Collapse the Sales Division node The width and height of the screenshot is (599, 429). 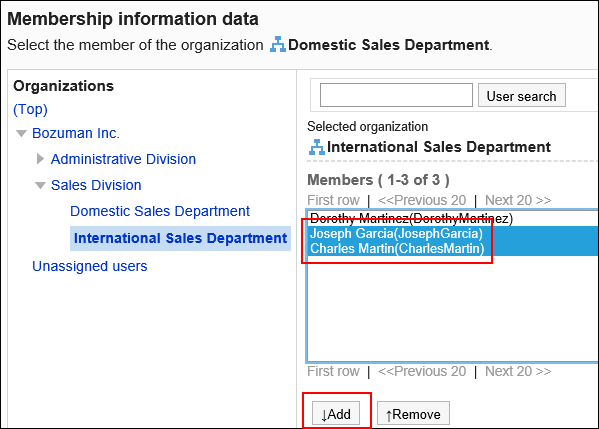click(40, 186)
